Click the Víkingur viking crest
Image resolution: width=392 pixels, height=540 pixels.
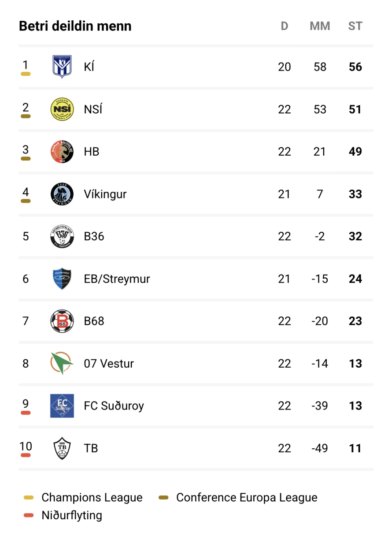tap(62, 194)
